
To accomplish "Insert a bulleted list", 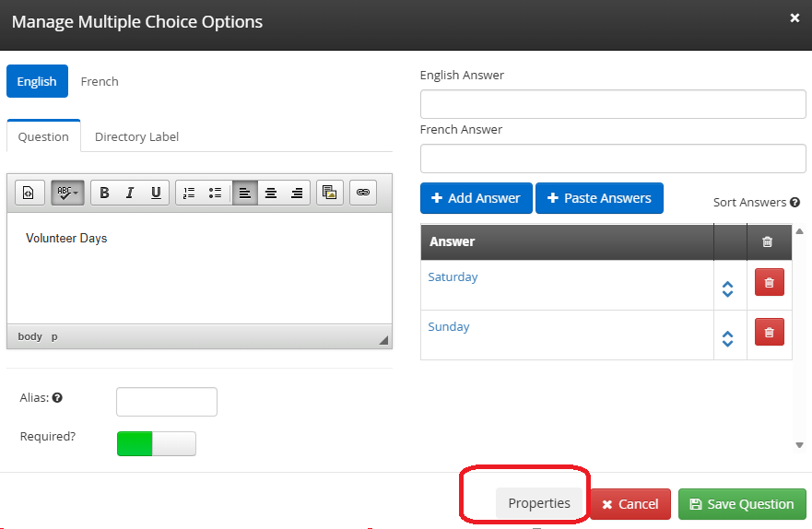I will coord(215,193).
